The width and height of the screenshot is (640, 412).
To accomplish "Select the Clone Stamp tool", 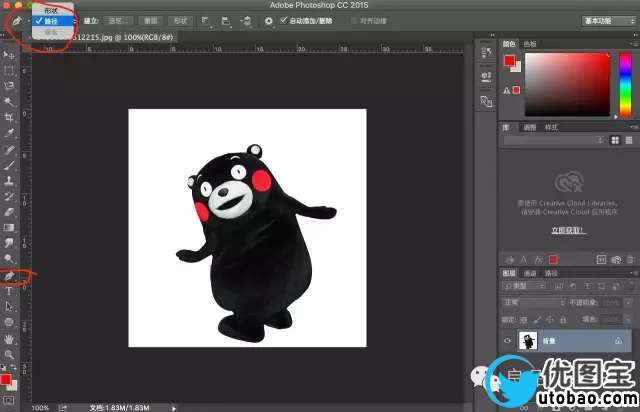I will (9, 180).
